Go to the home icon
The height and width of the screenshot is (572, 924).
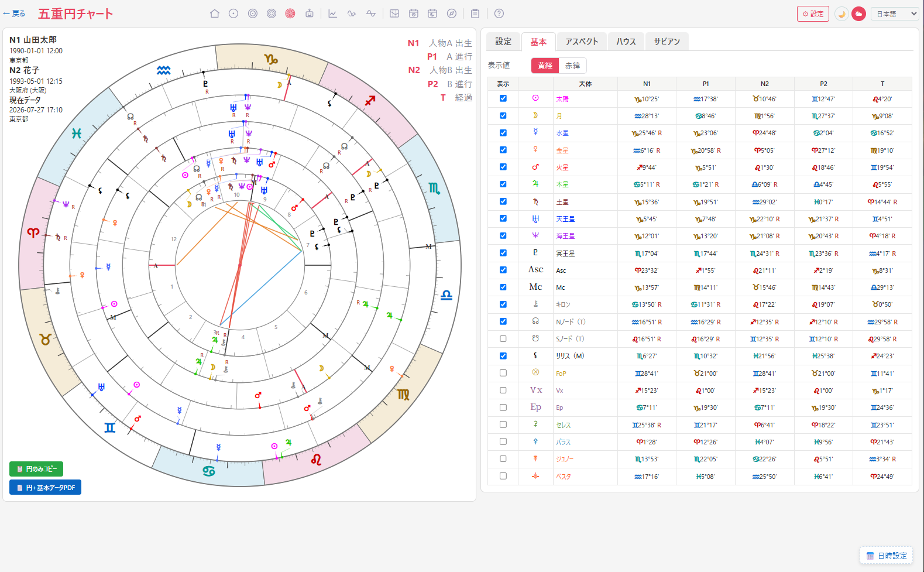tap(215, 13)
